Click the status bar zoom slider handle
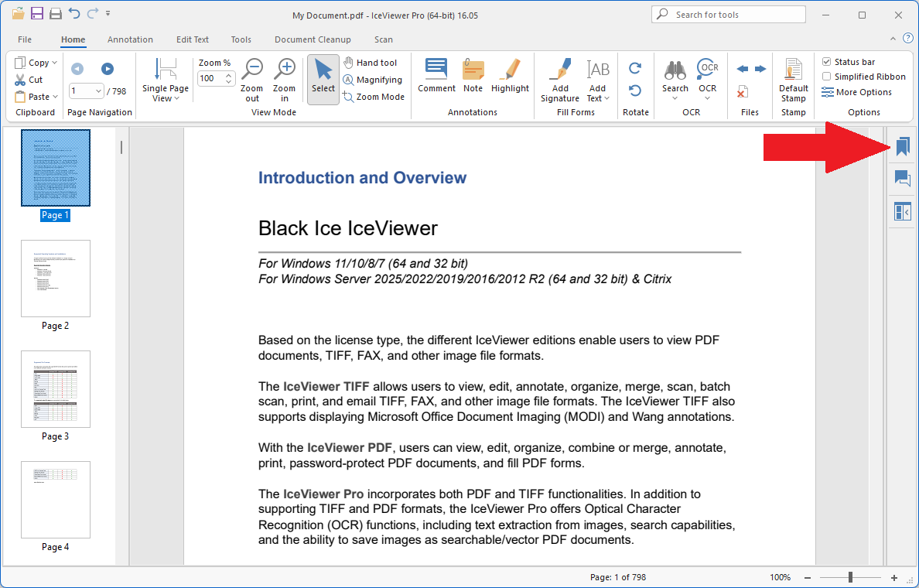The width and height of the screenshot is (919, 588). 850,577
